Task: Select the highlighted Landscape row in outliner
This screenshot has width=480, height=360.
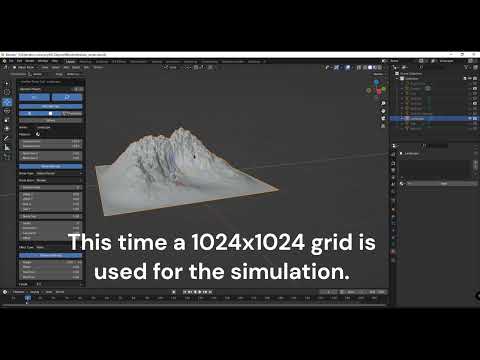Action: tap(433, 118)
